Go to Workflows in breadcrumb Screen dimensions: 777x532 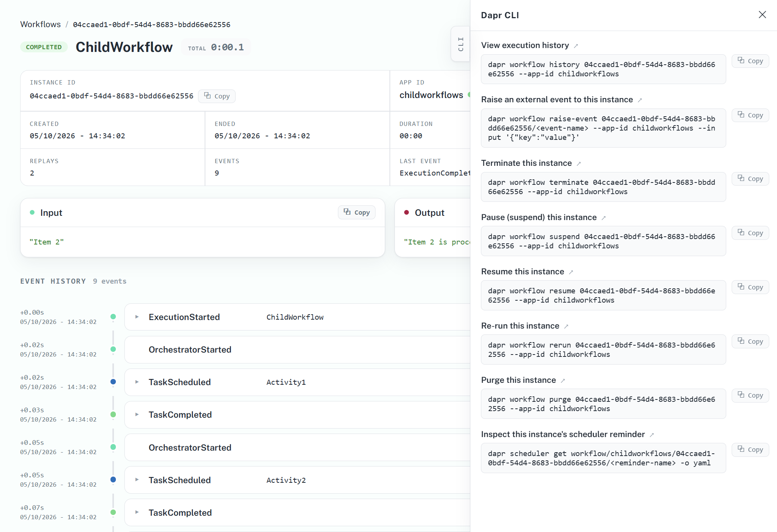pos(40,24)
